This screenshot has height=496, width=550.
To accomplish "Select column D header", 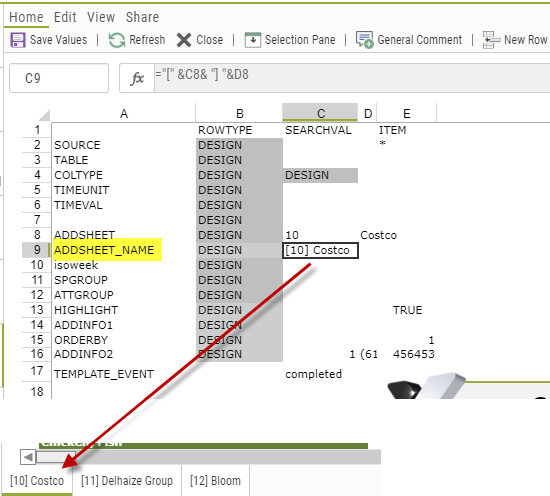I will 368,114.
